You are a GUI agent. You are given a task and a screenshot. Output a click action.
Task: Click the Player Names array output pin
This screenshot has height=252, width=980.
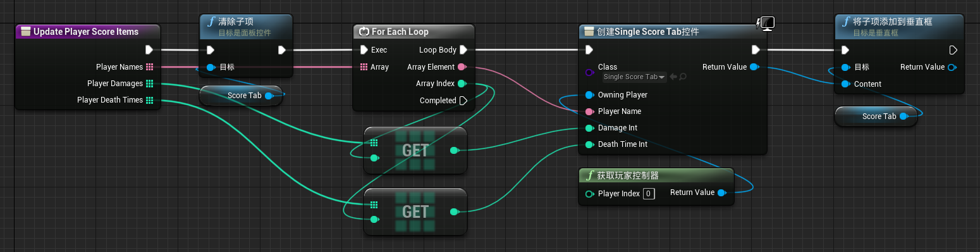tap(149, 66)
